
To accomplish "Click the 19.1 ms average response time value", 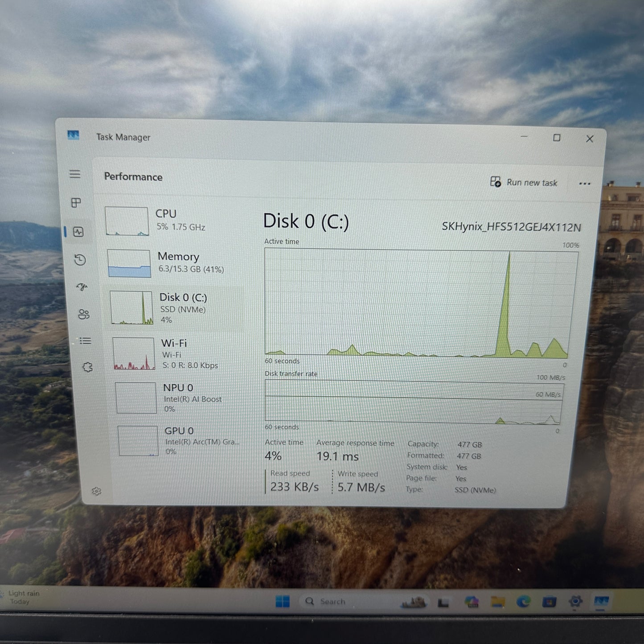I will point(337,456).
